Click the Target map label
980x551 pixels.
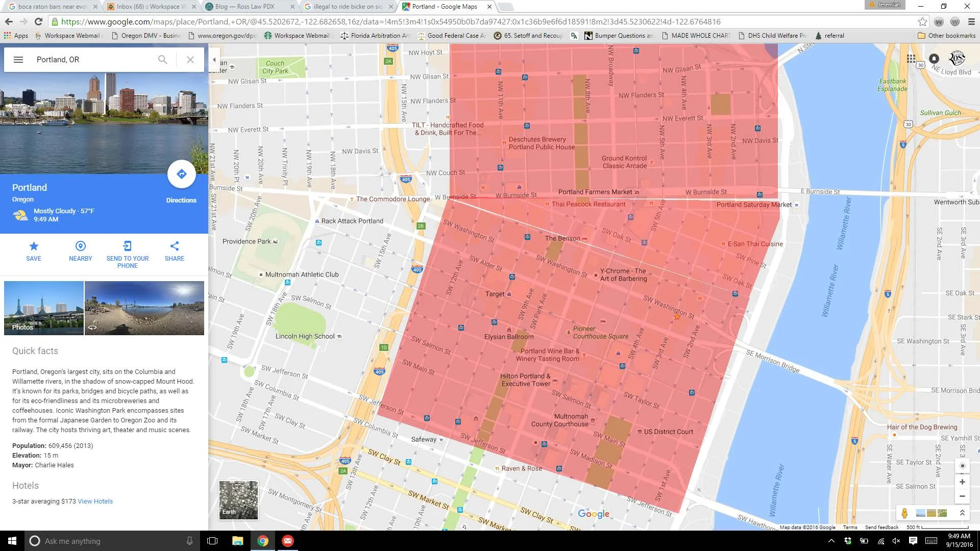tap(495, 294)
